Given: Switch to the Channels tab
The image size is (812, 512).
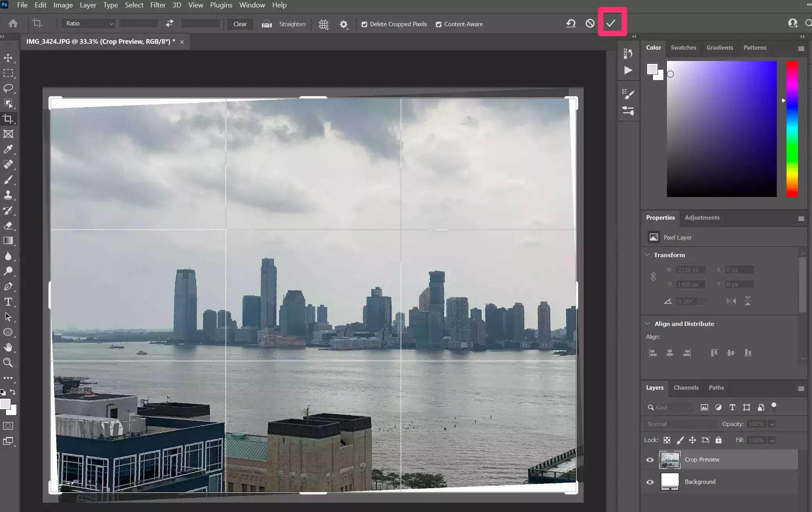Looking at the screenshot, I should click(x=686, y=387).
